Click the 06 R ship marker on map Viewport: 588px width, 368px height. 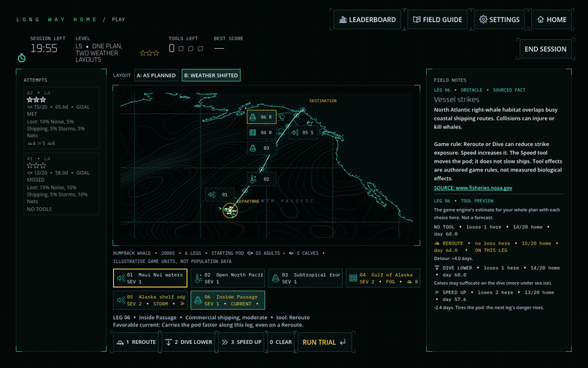(261, 117)
